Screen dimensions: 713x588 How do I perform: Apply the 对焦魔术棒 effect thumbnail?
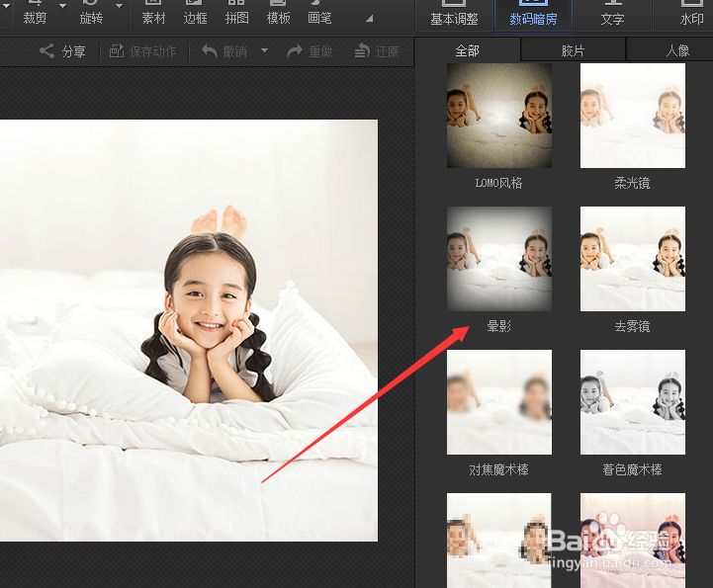click(x=499, y=402)
